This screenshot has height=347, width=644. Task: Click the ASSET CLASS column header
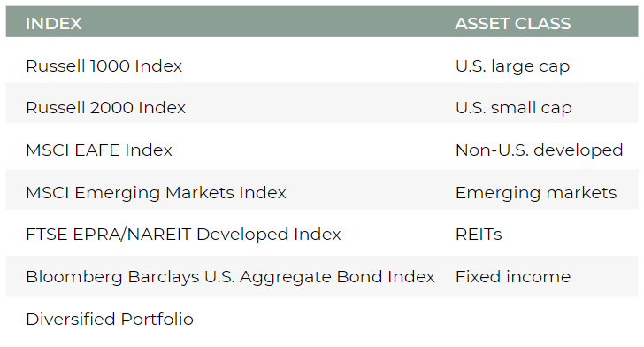(x=512, y=23)
